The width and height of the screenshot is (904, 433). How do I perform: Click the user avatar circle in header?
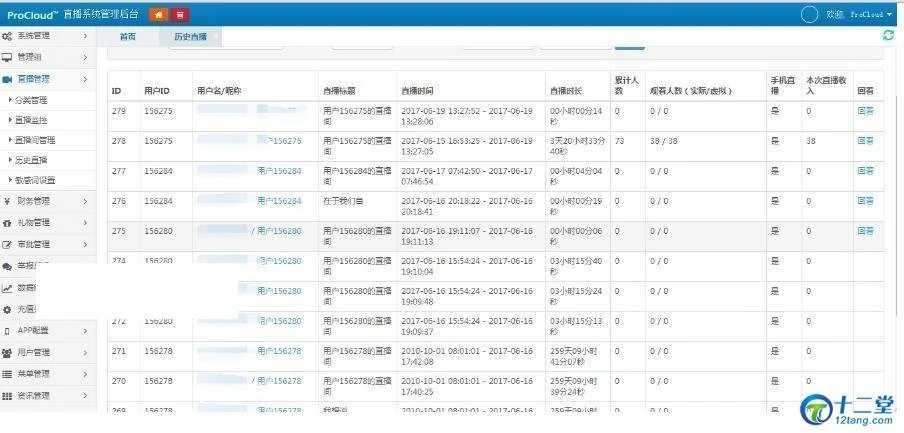tap(810, 14)
